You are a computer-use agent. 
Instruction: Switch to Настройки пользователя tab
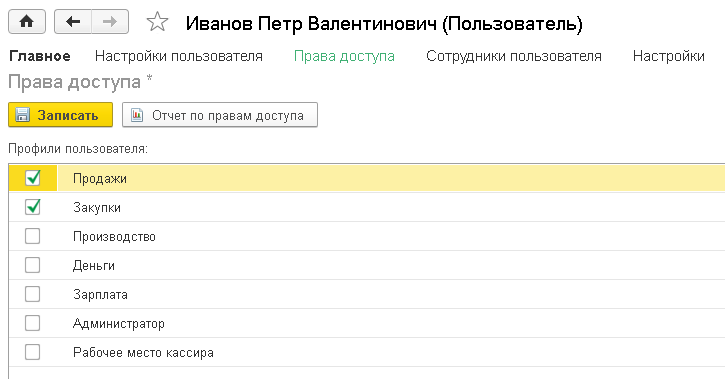pos(179,56)
